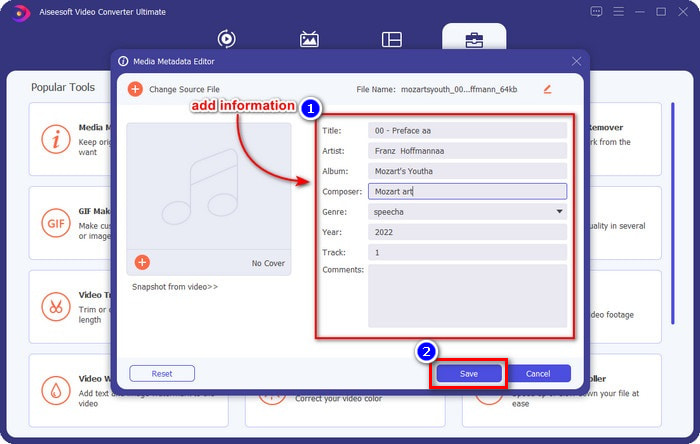Click the File Name text mozartsyouth_00...ffmann_64kb
This screenshot has width=700, height=444.
459,89
